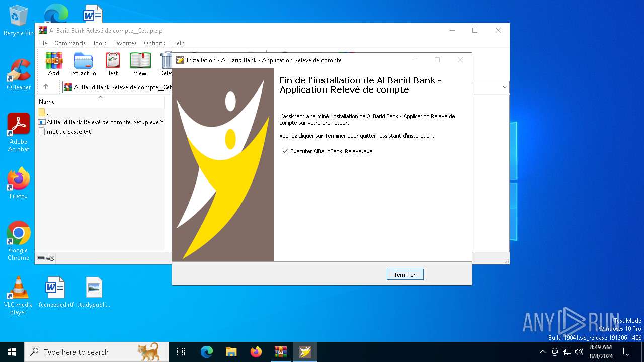The image size is (644, 362).
Task: Open the CCleaner desktop shortcut
Action: click(x=19, y=75)
